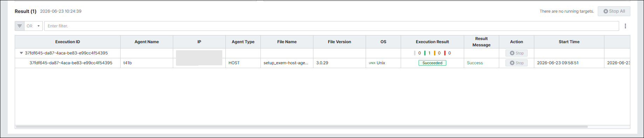
Task: Click the red failed count indicator
Action: click(x=448, y=53)
